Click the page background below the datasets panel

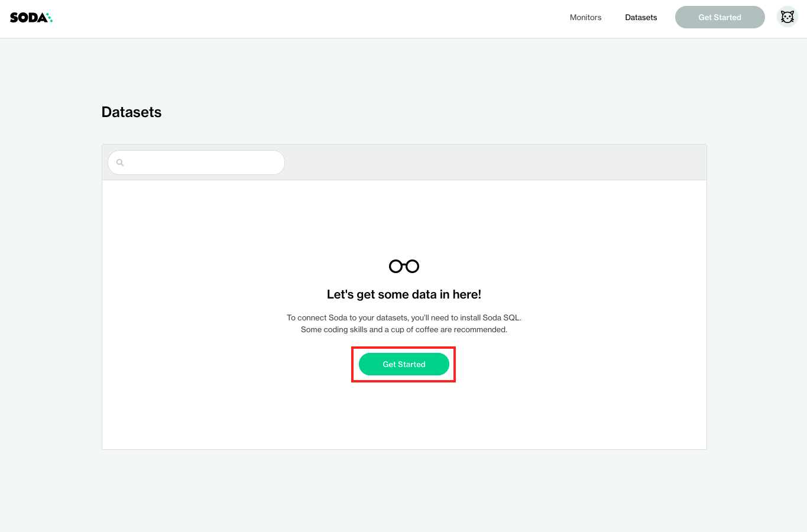tap(404, 491)
